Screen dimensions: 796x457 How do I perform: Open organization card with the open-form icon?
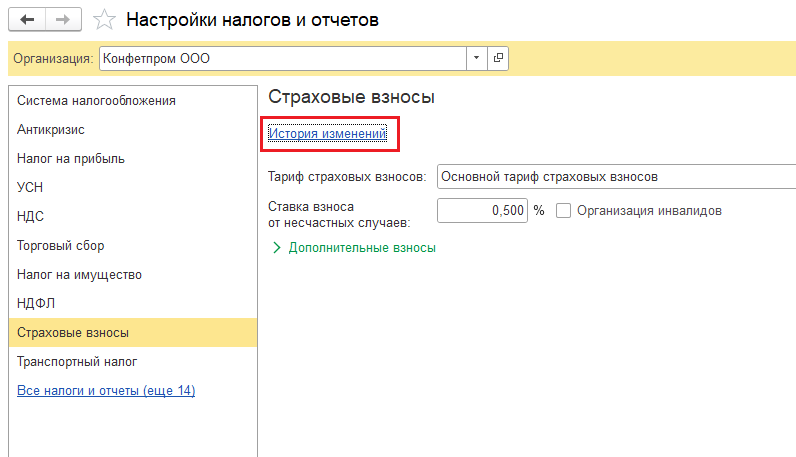[498, 58]
